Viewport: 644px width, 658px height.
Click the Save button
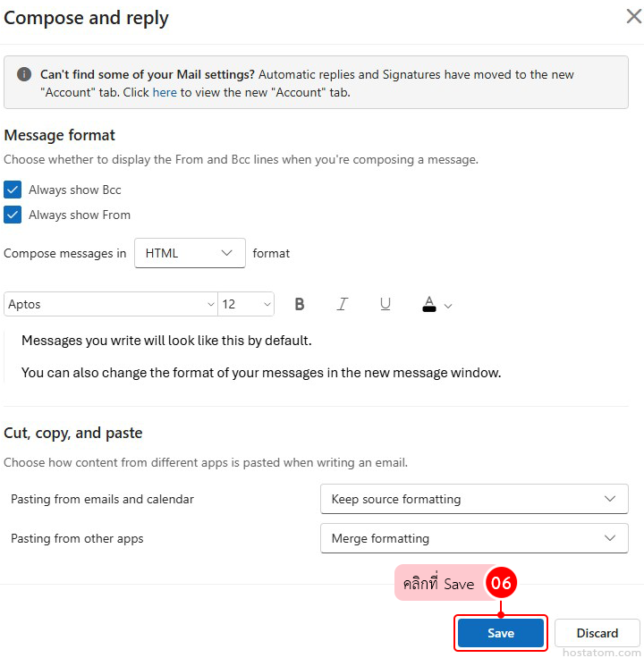pyautogui.click(x=500, y=633)
